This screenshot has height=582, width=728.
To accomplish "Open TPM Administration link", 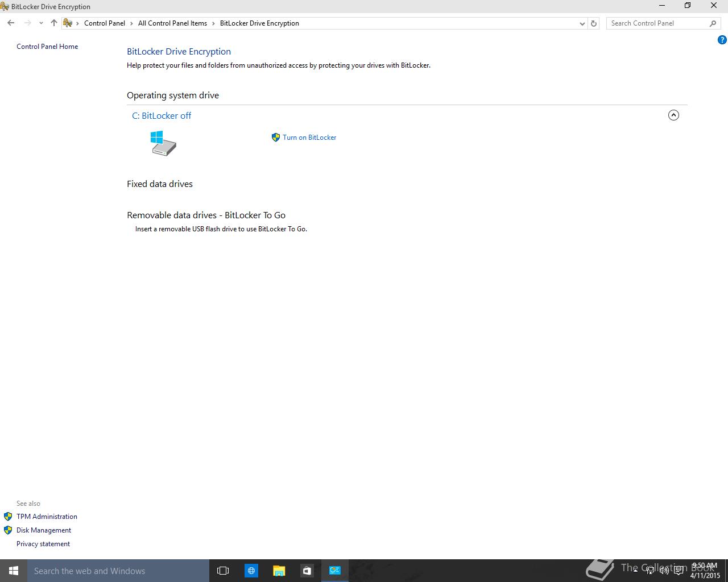I will tap(47, 517).
